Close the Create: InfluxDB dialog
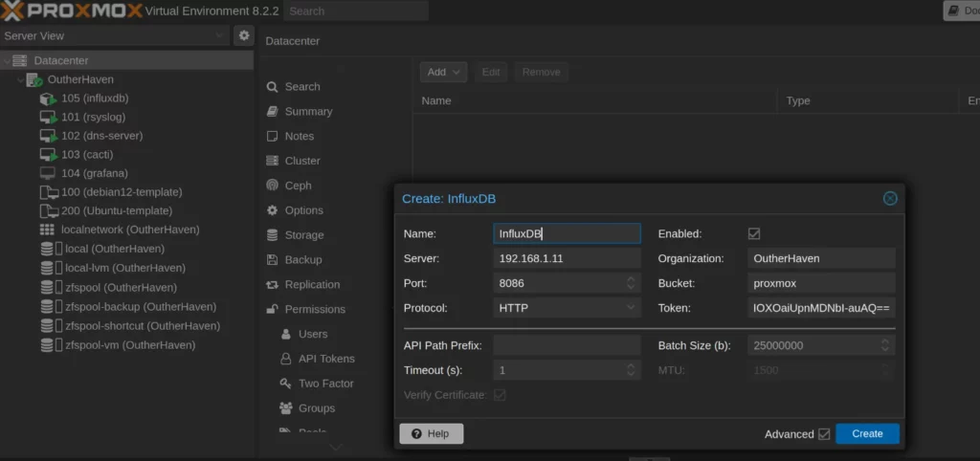 coord(890,199)
